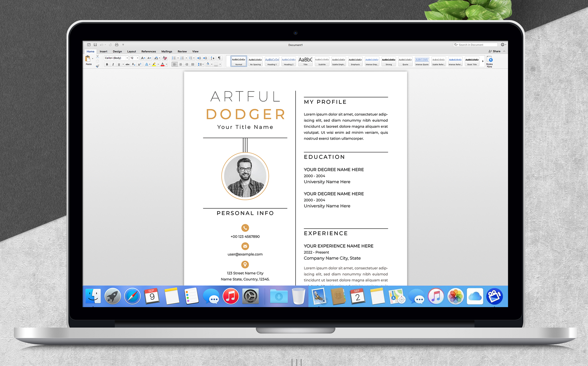Click the Save document icon
The image size is (588, 366).
coord(95,45)
